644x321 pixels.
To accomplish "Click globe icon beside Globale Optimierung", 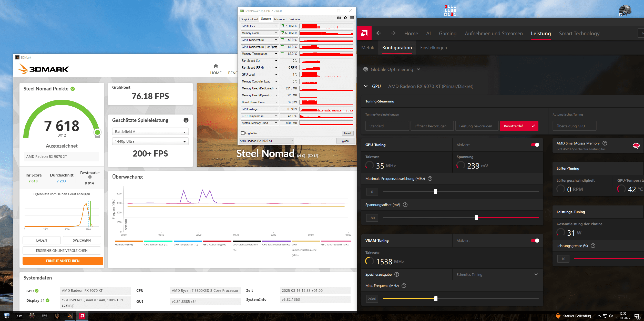I will coord(366,69).
